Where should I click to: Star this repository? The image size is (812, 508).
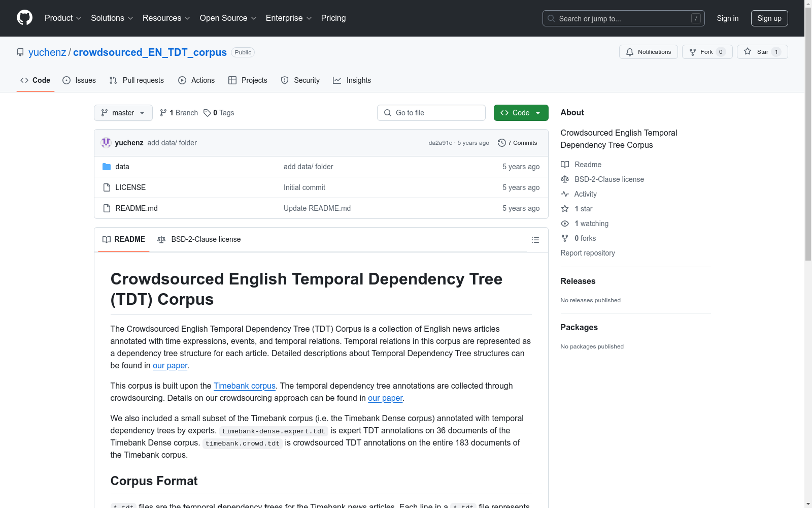click(762, 52)
